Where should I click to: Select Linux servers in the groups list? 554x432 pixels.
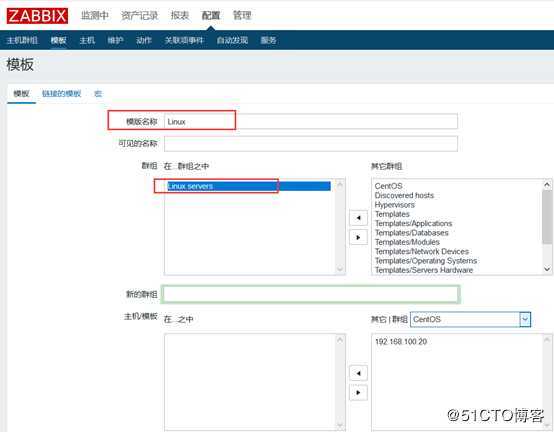pyautogui.click(x=249, y=186)
